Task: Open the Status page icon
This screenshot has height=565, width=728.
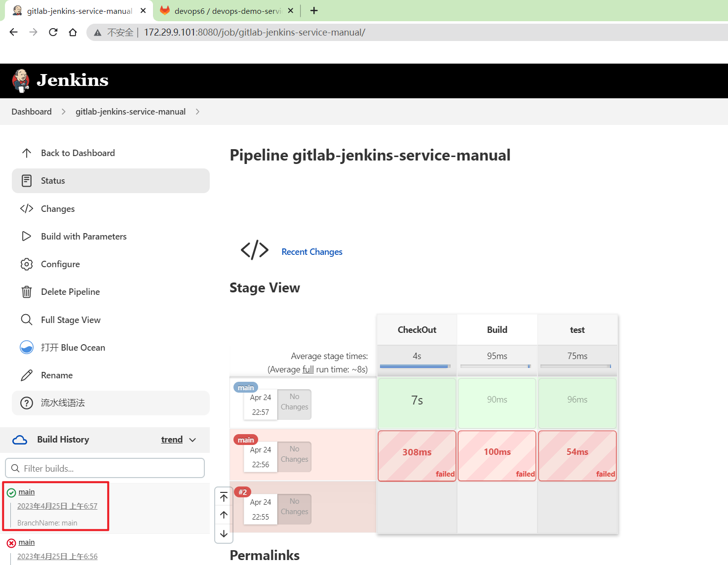Action: 27,181
